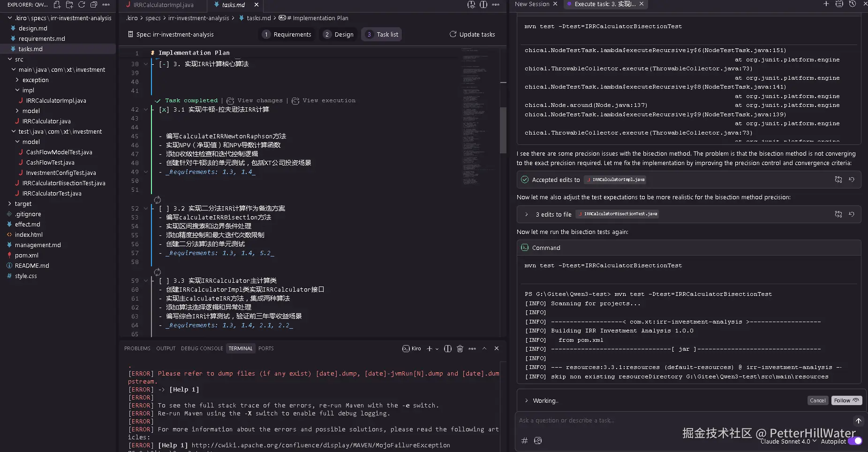The image size is (868, 452).
Task: Focus the chat question input field
Action: [685, 421]
